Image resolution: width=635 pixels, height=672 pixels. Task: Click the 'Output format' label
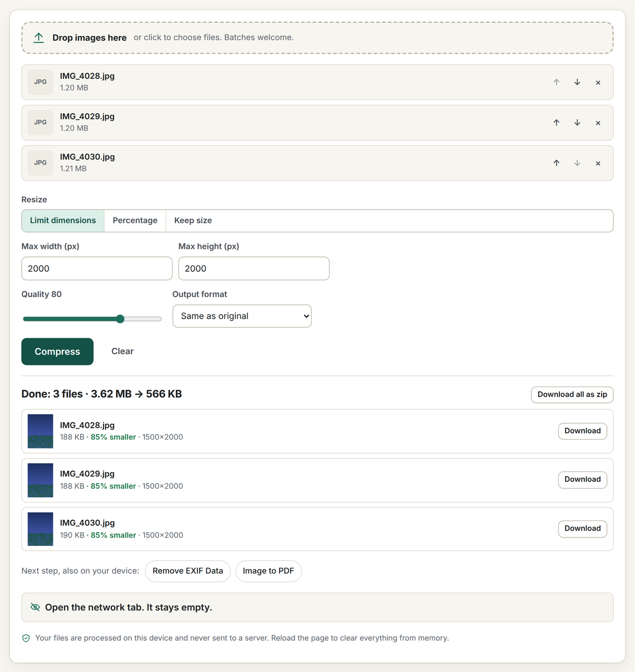point(199,294)
